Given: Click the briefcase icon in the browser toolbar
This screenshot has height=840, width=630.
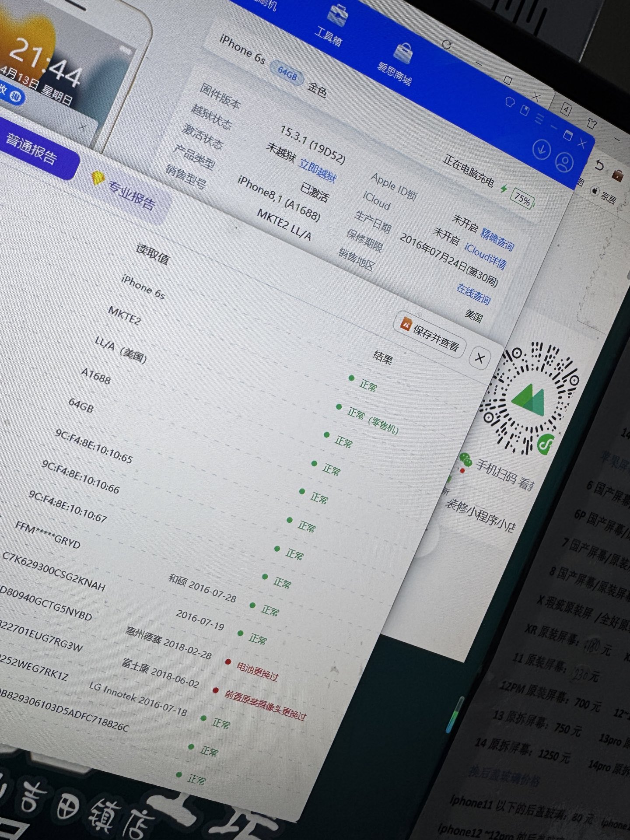Looking at the screenshot, I should (x=617, y=175).
